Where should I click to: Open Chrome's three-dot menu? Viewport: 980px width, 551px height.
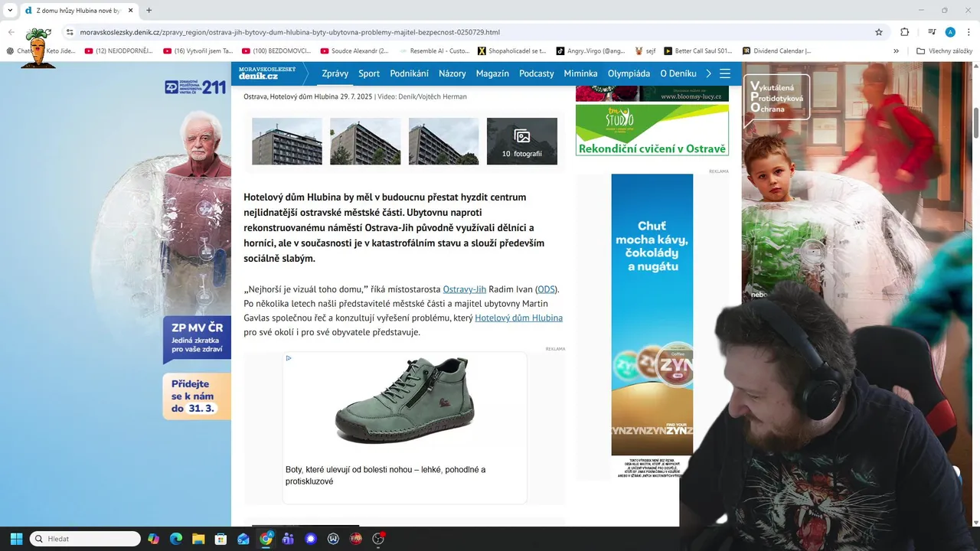pos(968,32)
